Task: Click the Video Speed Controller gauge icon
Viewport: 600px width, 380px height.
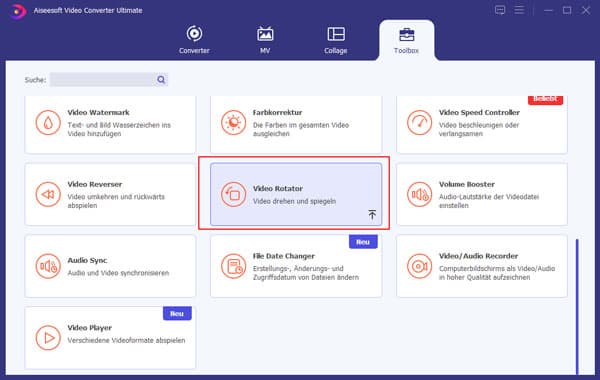Action: [x=419, y=123]
